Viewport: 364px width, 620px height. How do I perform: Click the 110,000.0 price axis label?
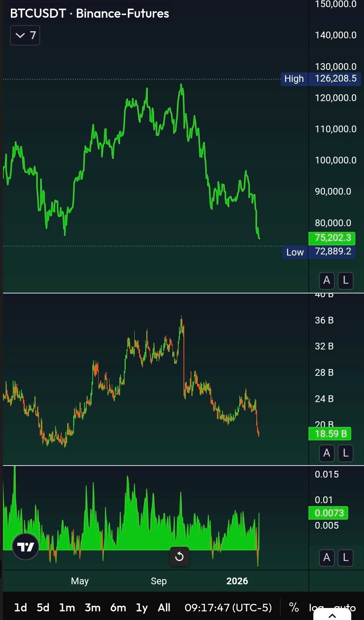[335, 129]
